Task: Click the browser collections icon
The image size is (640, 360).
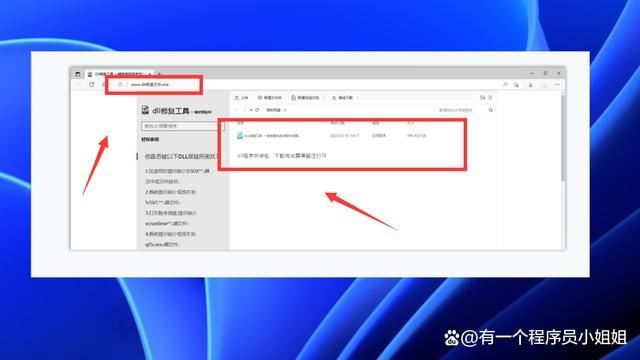Action: coord(516,84)
